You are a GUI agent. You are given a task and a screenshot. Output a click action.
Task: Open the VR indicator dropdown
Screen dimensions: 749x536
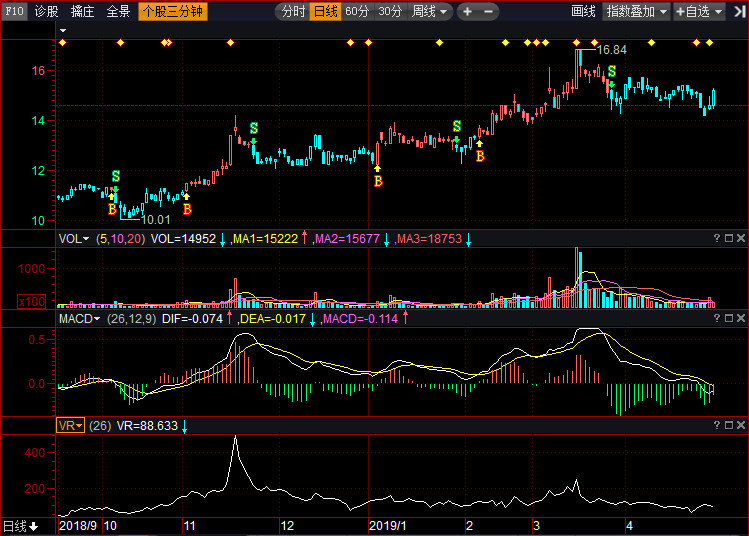[70, 425]
